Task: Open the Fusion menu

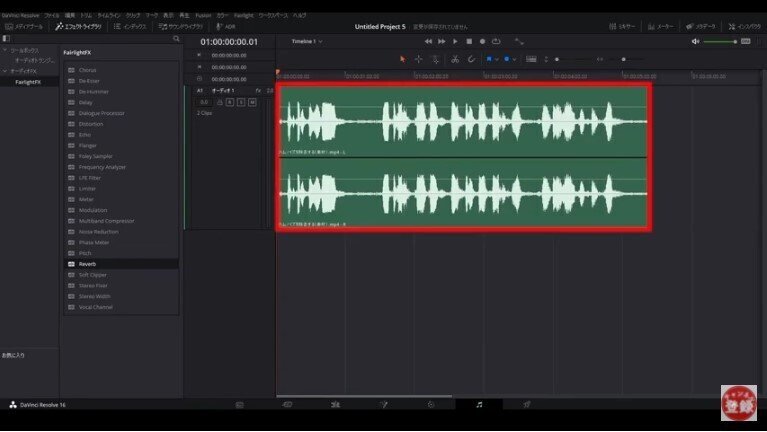Action: pos(203,15)
